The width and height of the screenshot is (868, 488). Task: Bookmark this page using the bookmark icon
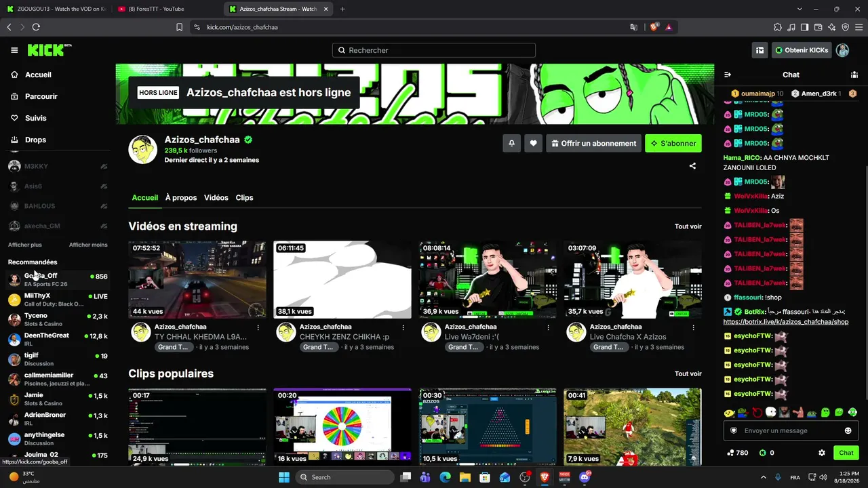(179, 27)
